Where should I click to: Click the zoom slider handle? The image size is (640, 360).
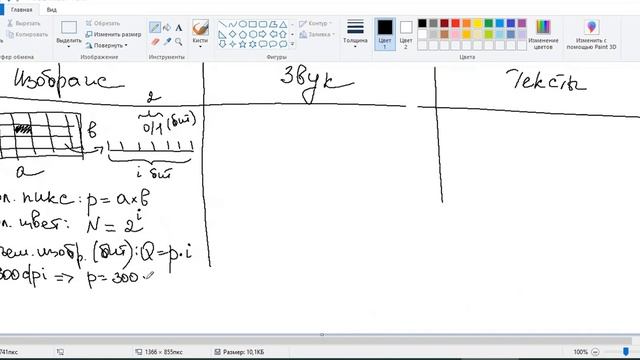(x=626, y=351)
